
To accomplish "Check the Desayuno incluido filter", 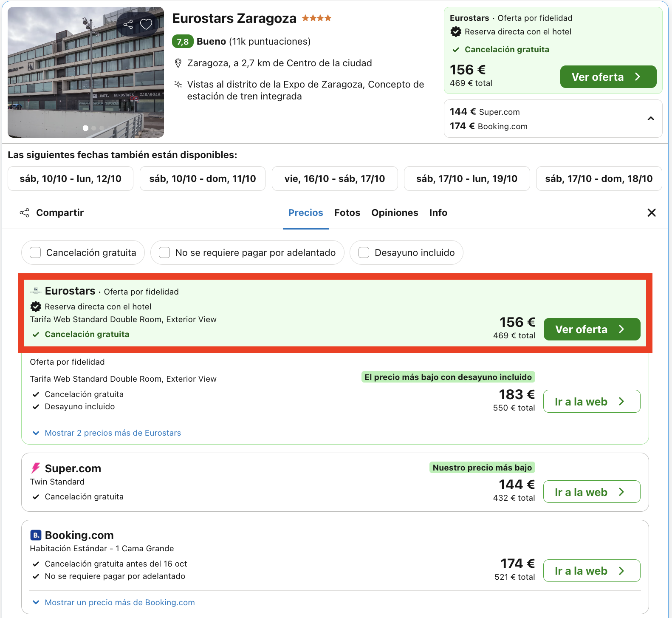I will tap(364, 252).
